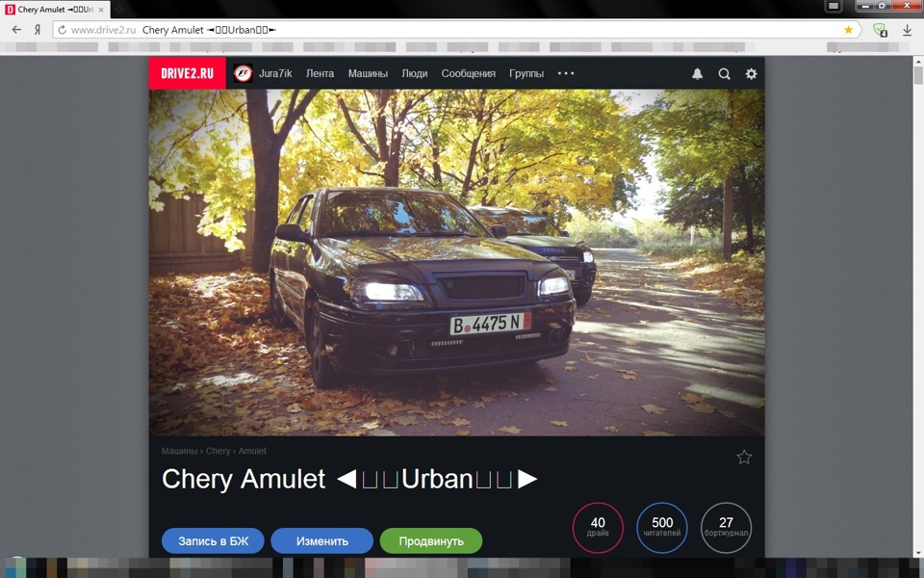Open Сообщения in the navigation bar

(x=469, y=73)
